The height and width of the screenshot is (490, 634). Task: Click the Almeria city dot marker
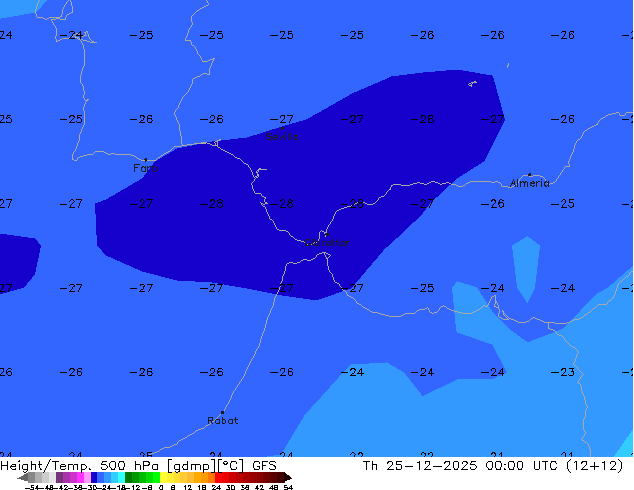(530, 175)
